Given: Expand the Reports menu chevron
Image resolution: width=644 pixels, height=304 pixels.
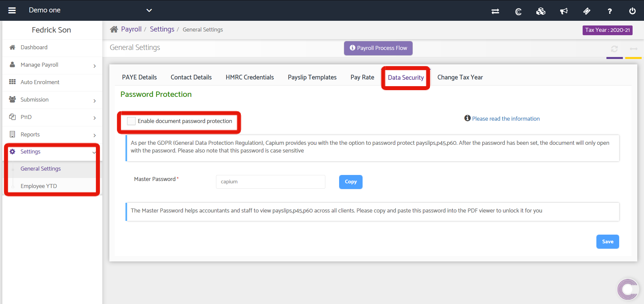Looking at the screenshot, I should [95, 135].
